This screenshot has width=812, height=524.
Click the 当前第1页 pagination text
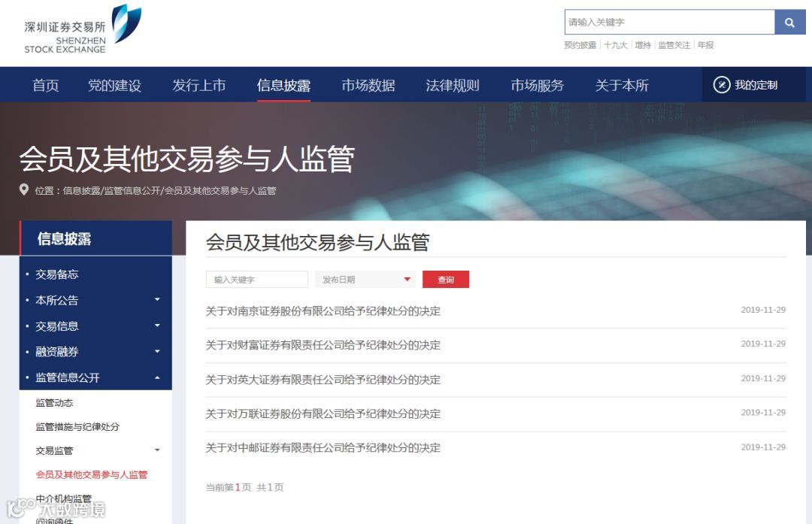coord(229,487)
